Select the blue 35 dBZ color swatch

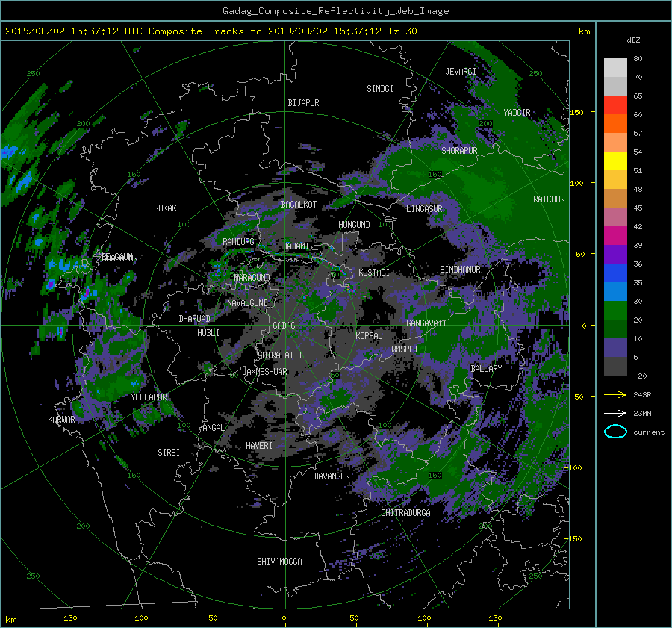(615, 273)
